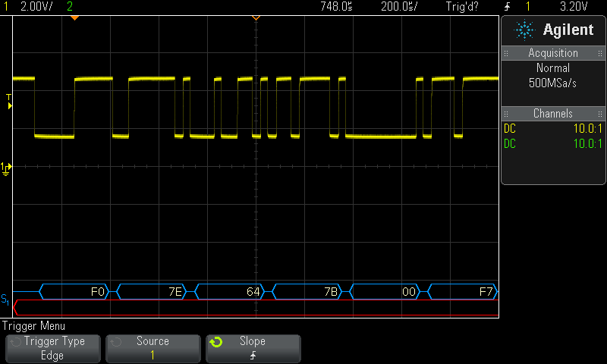The width and height of the screenshot is (607, 364).
Task: Click the green DC 10.0:1 channel entry
Action: (x=553, y=144)
